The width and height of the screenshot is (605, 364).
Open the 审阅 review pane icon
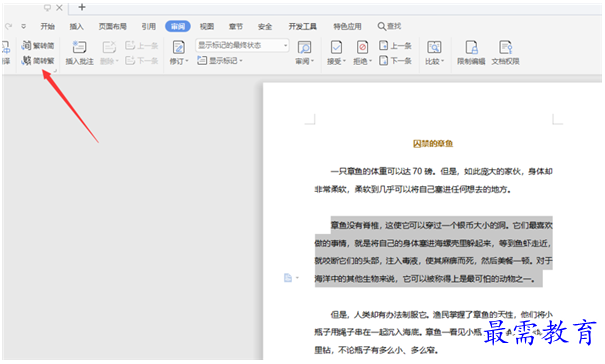304,47
